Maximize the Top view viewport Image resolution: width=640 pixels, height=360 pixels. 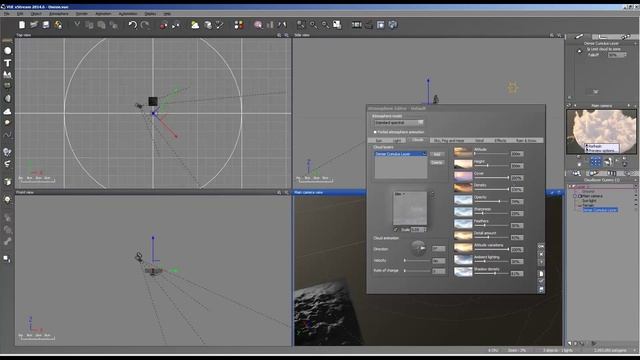tap(286, 35)
